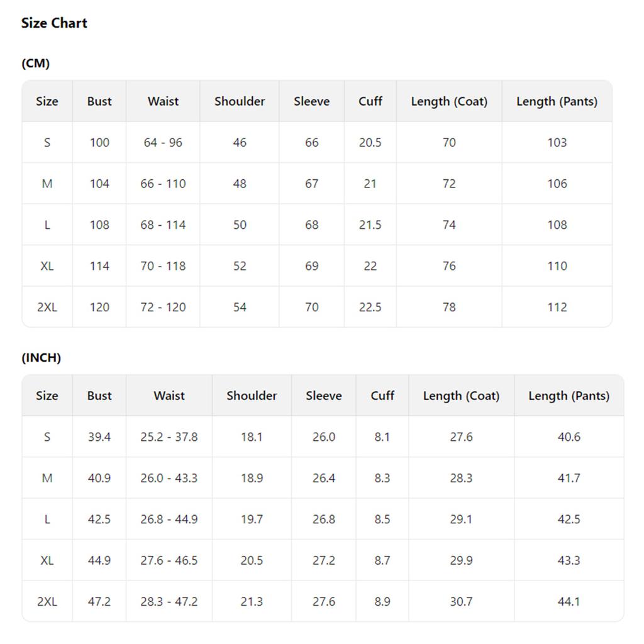
Task: Click the pants length value 103
Action: point(557,142)
